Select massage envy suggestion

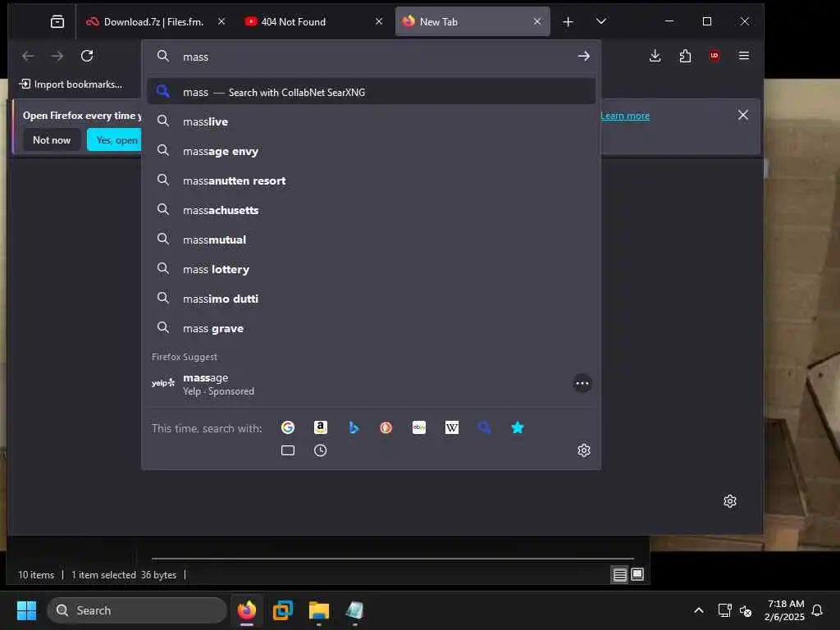[371, 151]
